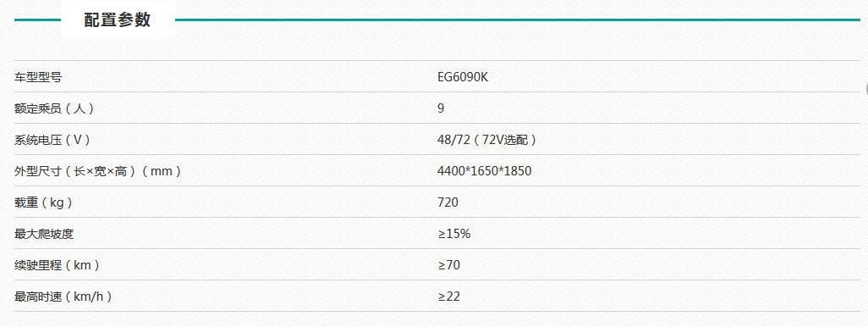Viewport: 868px width, 327px height.
Task: Select the 车型型号 row label
Action: point(37,77)
